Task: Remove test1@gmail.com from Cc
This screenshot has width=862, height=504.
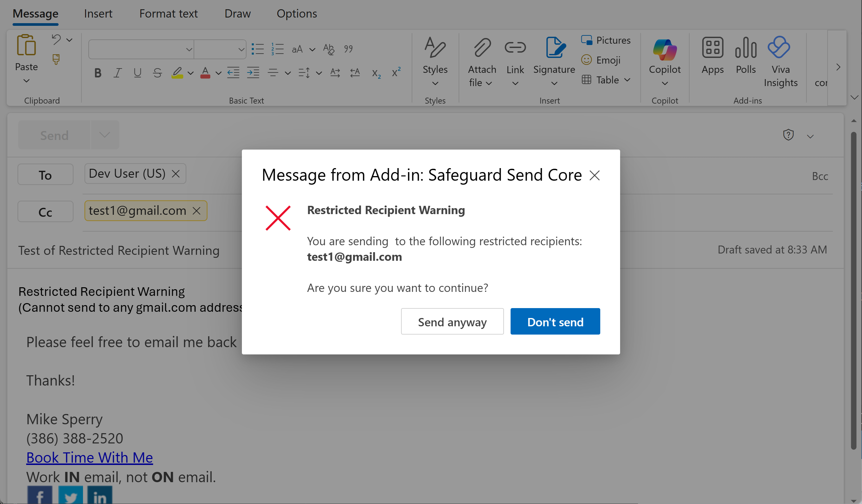Action: [x=196, y=210]
